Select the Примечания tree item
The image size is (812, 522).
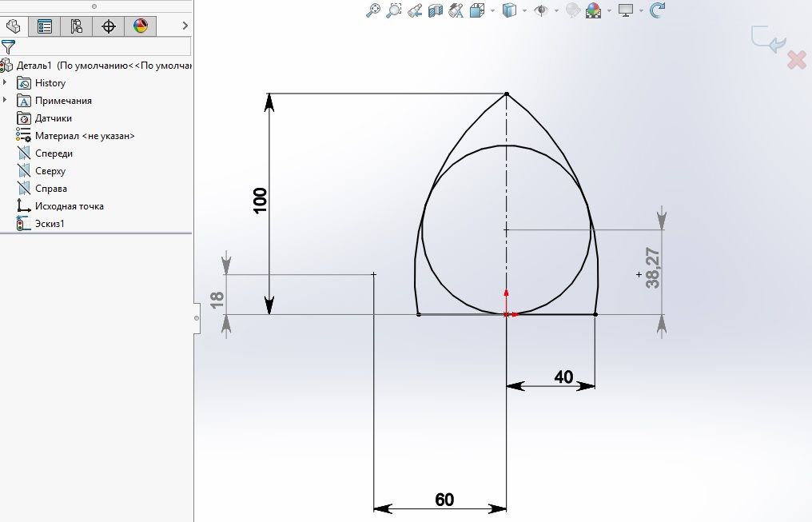[63, 101]
